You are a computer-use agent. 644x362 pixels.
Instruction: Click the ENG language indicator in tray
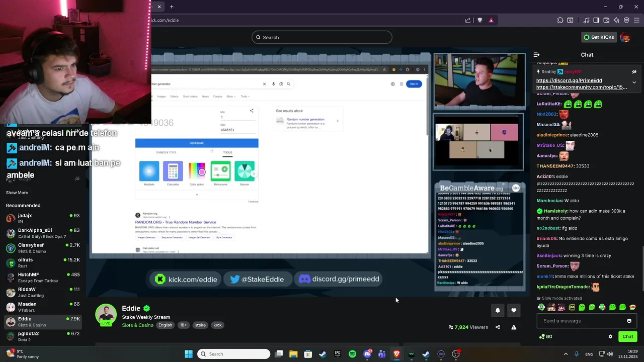[589, 354]
